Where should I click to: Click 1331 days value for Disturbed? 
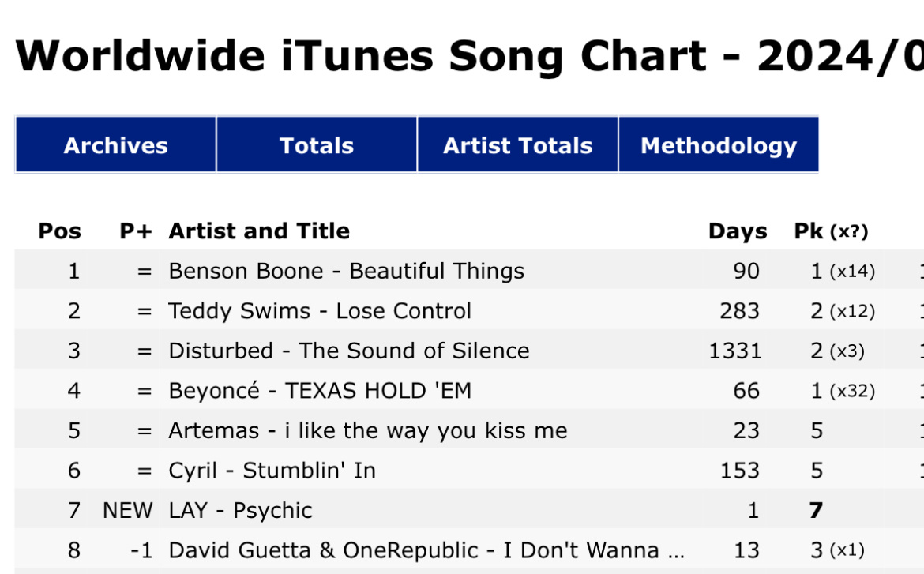(x=734, y=351)
